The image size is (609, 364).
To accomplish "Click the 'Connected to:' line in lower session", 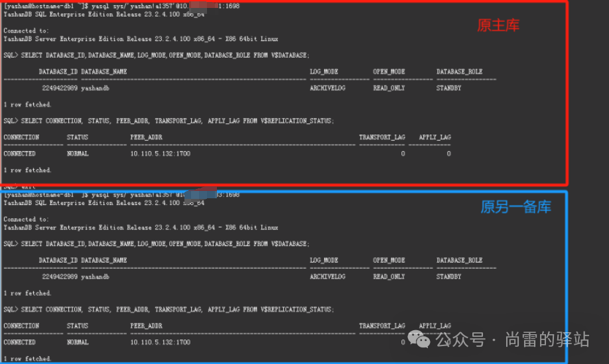I will coord(26,219).
